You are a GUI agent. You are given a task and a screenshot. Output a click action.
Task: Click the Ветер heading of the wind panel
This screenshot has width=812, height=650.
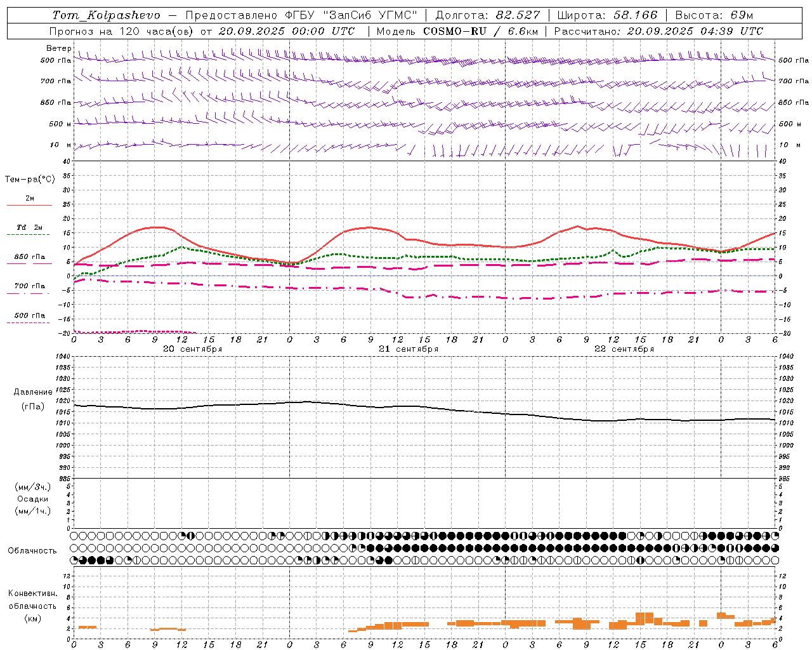coord(59,48)
